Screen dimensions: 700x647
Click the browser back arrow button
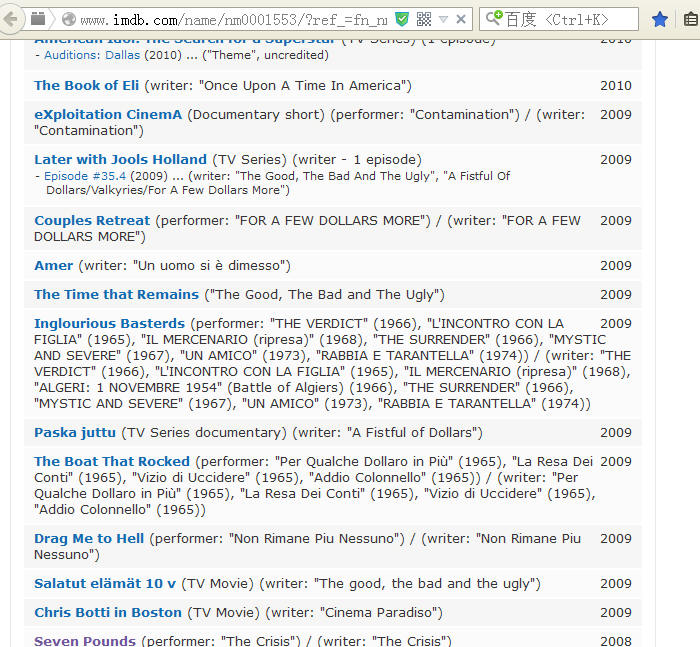point(10,19)
